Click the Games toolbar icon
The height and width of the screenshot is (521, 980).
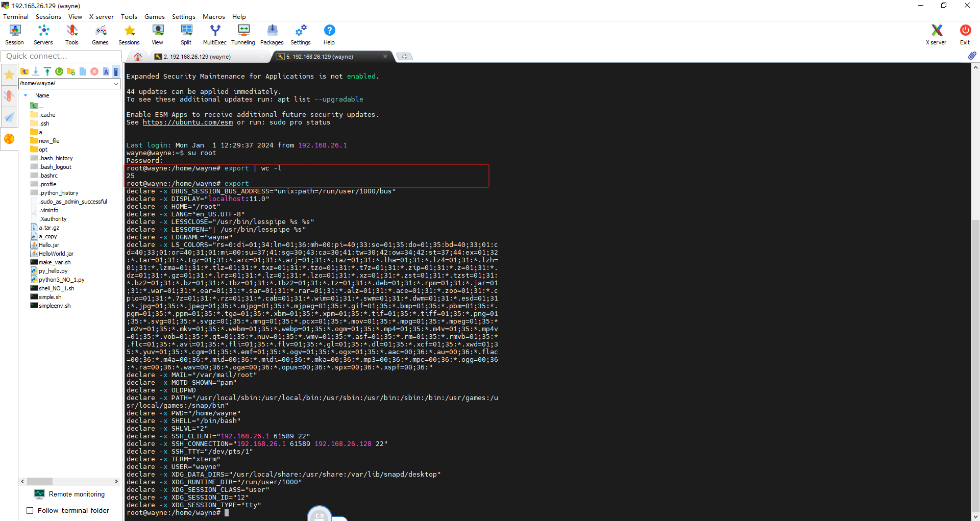point(100,35)
